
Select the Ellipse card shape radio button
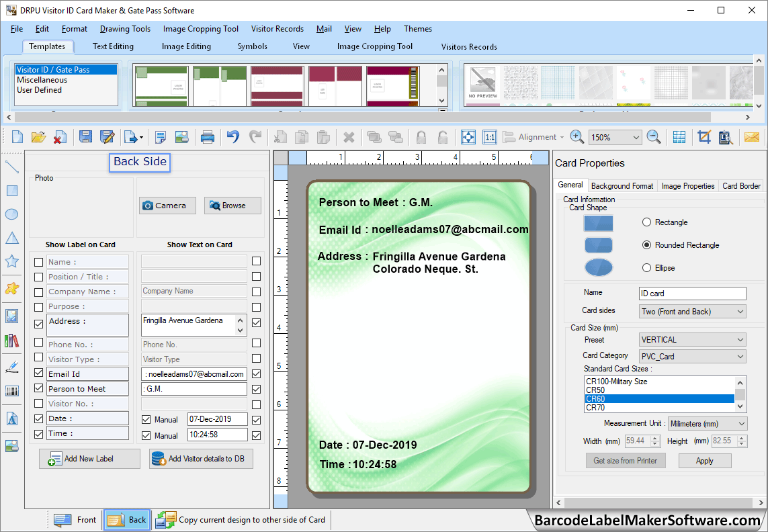[646, 267]
